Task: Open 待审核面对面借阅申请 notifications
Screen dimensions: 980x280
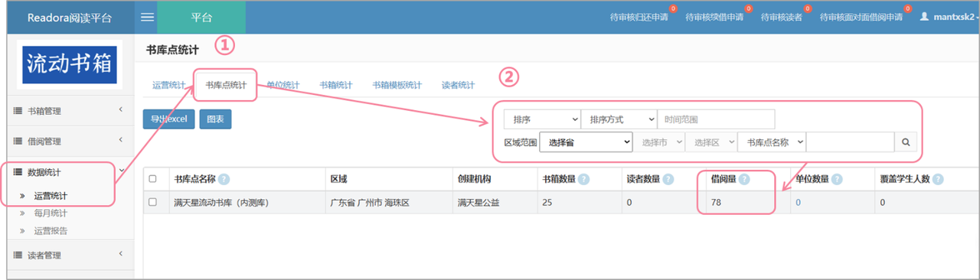Action: (x=861, y=17)
